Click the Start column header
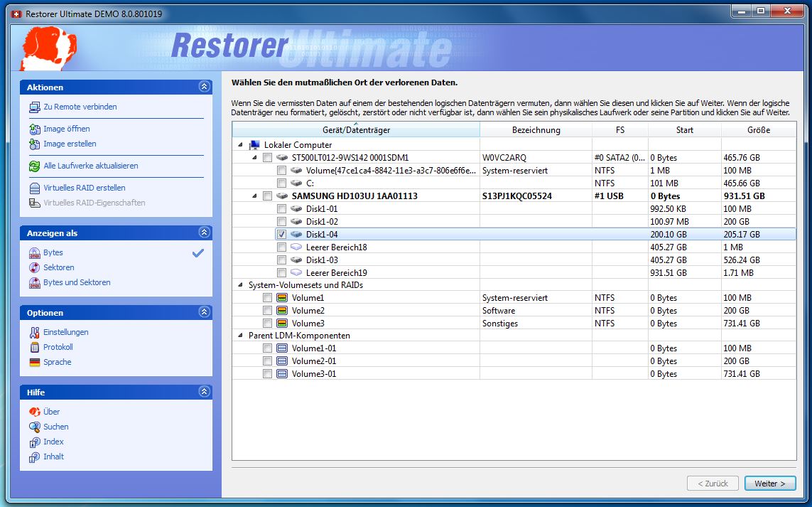Screen dimensions: 812x507 (684, 129)
